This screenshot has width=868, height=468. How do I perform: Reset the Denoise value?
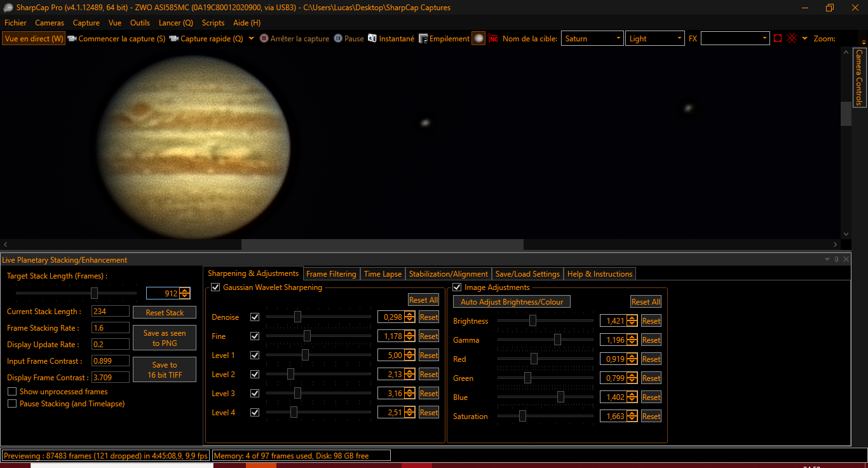[x=429, y=317]
